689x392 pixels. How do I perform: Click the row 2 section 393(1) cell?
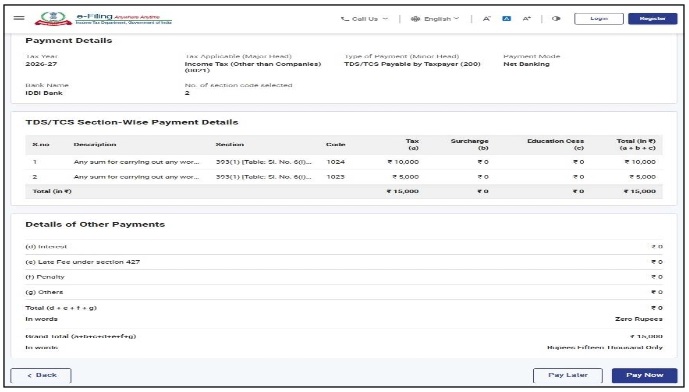264,177
